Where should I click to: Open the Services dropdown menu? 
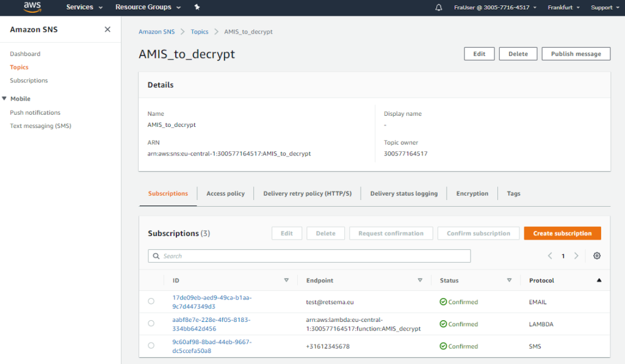coord(84,7)
